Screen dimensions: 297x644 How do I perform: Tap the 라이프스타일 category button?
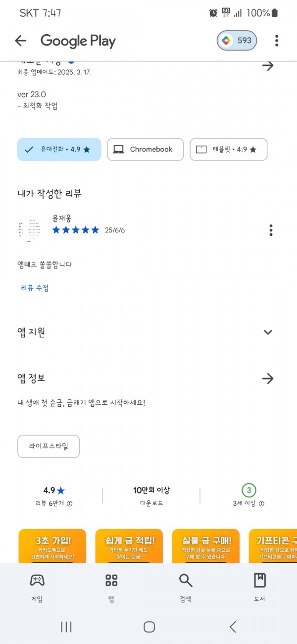[x=49, y=446]
